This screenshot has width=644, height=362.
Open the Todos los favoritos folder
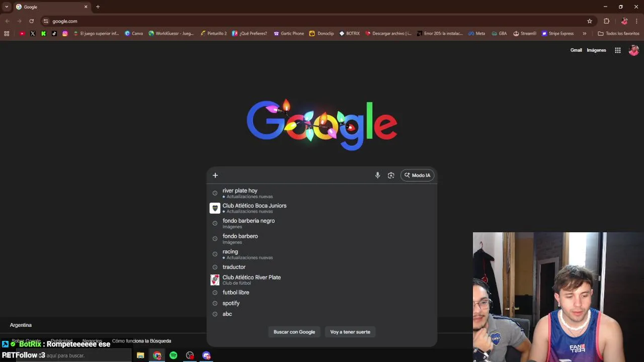point(618,34)
